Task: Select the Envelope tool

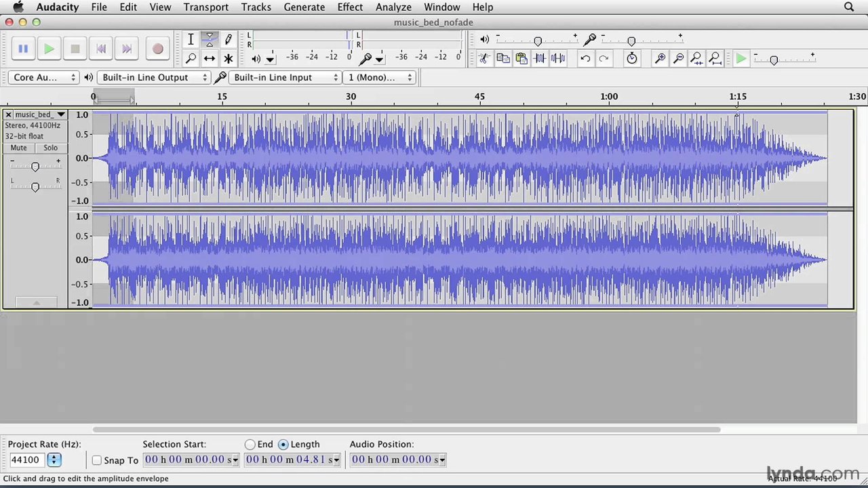Action: pyautogui.click(x=210, y=39)
